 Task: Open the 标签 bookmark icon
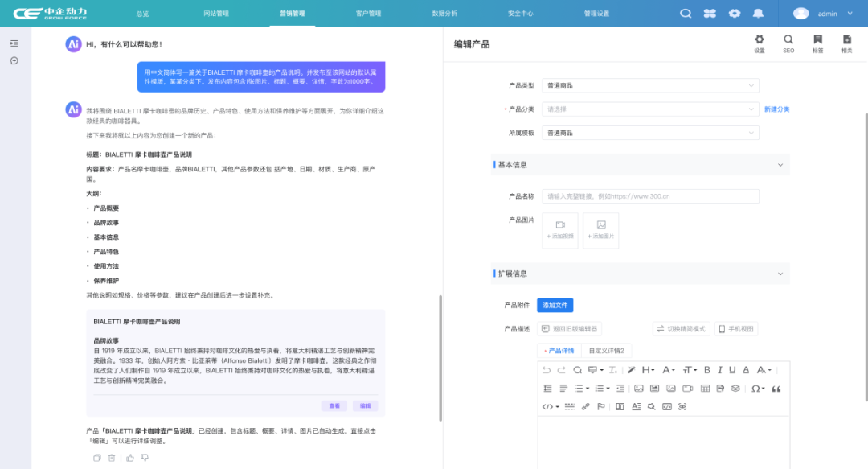(817, 43)
